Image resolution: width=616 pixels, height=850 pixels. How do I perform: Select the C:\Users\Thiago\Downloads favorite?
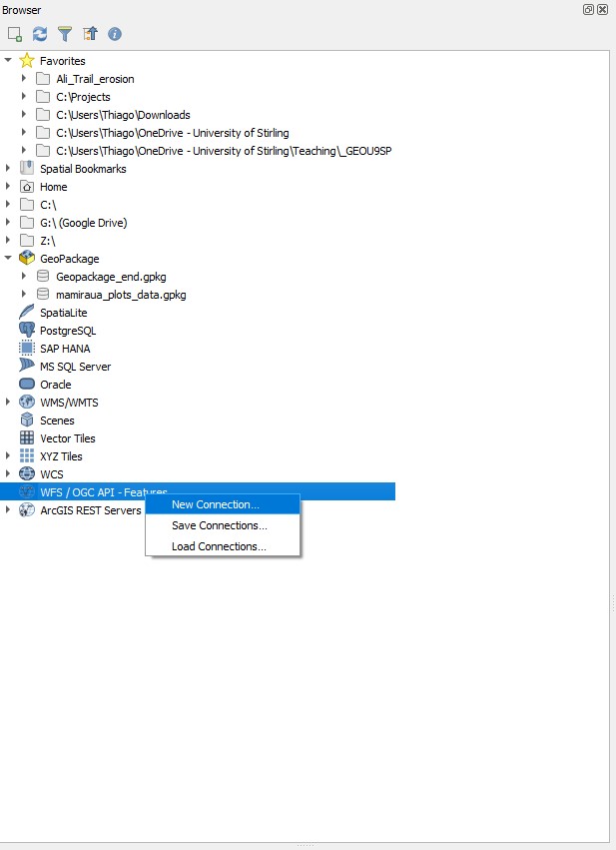[123, 115]
